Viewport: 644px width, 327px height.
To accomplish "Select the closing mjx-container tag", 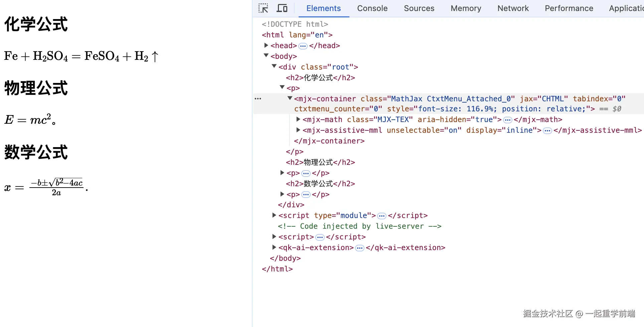I will (329, 141).
